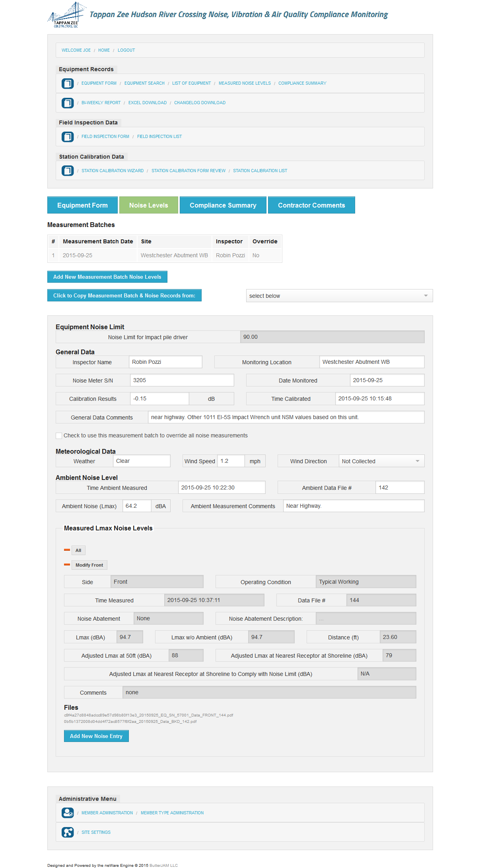Click the Member Administration user icon
This screenshot has width=480, height=868.
click(x=68, y=813)
